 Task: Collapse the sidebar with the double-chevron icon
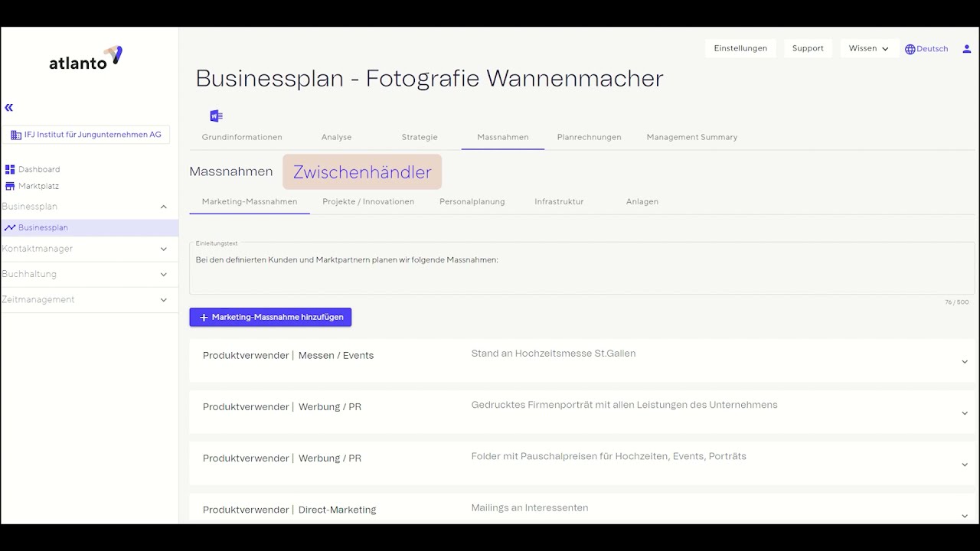click(8, 107)
